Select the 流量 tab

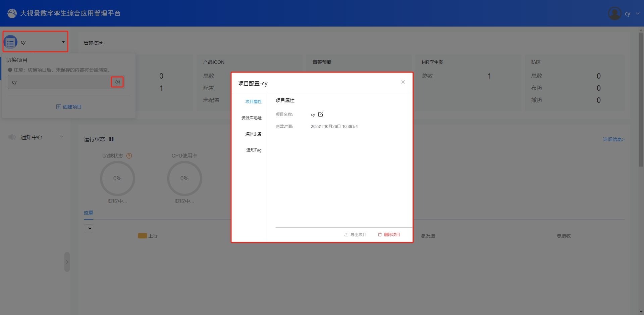(x=89, y=213)
